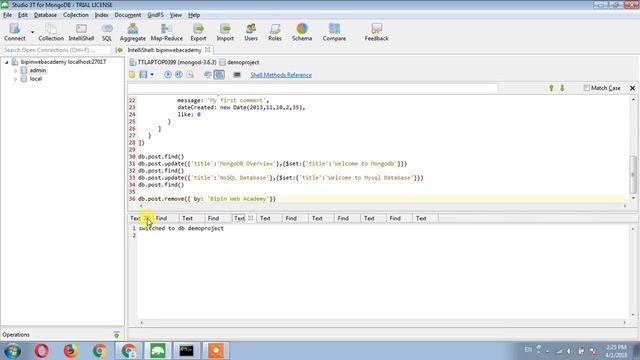640x360 pixels.
Task: Click the Operations panel corner icon
Action: (116, 335)
